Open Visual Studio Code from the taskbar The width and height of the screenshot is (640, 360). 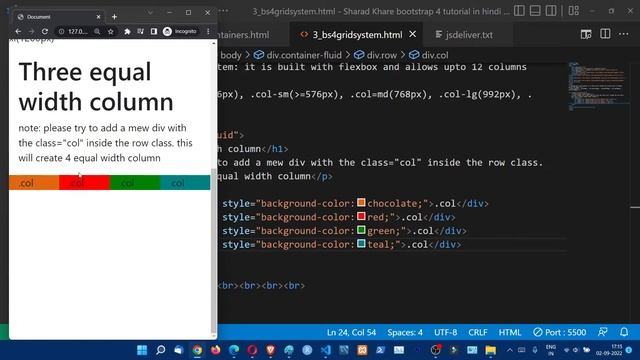326,350
